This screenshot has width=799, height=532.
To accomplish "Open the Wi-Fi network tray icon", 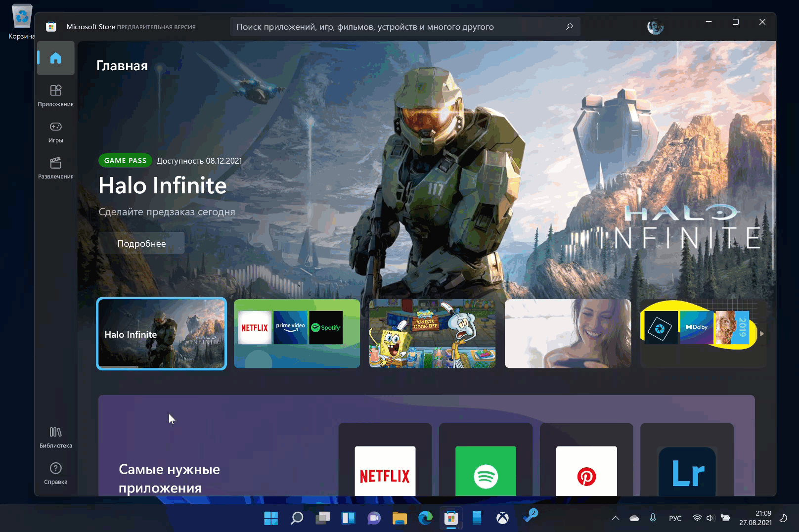I will [697, 518].
